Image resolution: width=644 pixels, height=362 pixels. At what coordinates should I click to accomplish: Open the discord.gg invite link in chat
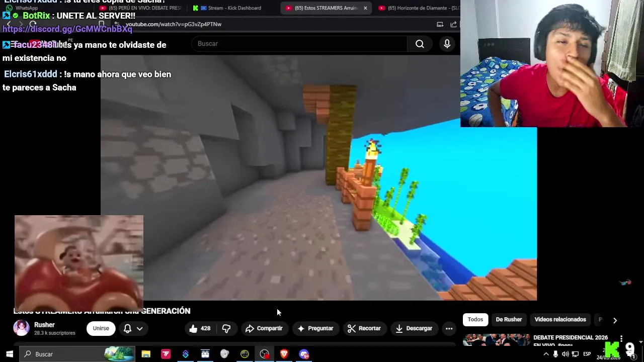click(x=67, y=29)
